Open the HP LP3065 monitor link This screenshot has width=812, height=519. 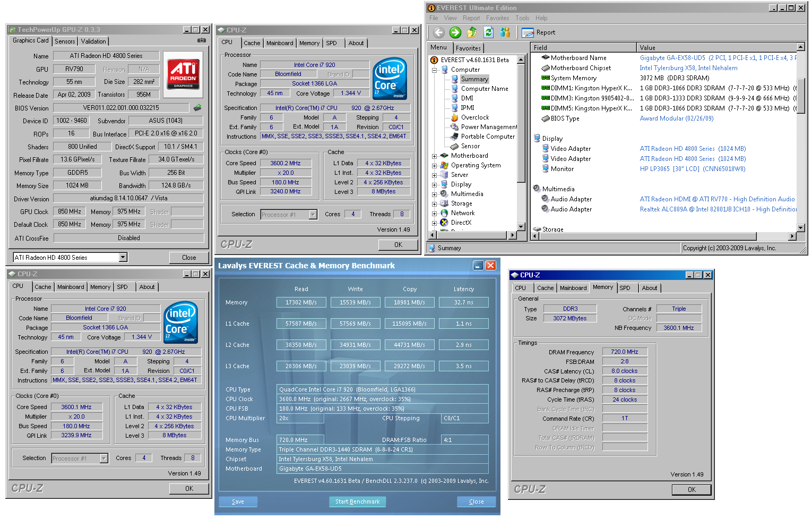pyautogui.click(x=693, y=169)
